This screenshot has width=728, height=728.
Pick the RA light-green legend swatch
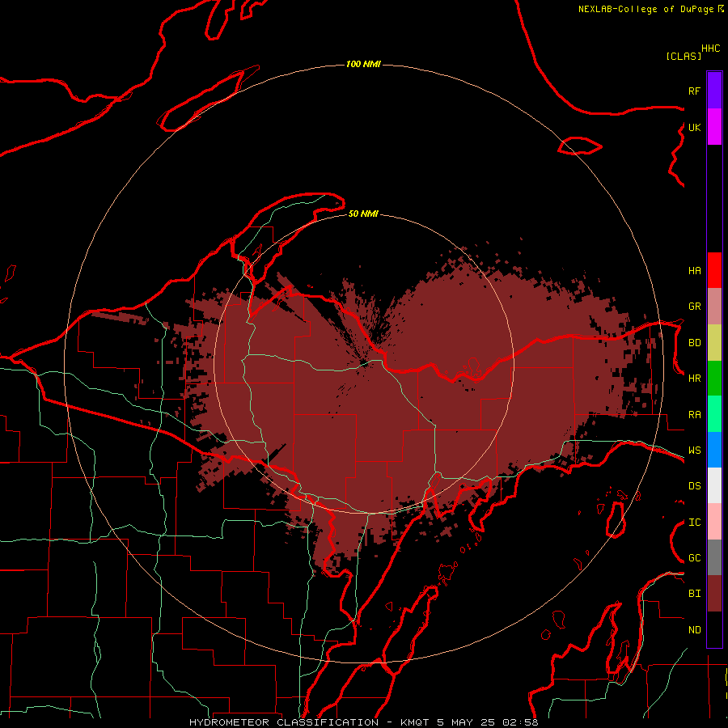coord(714,414)
